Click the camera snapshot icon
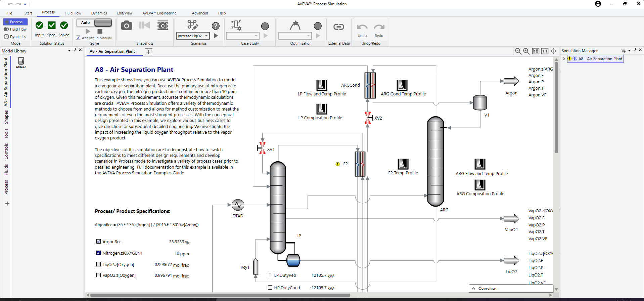This screenshot has width=644, height=301. tap(126, 26)
